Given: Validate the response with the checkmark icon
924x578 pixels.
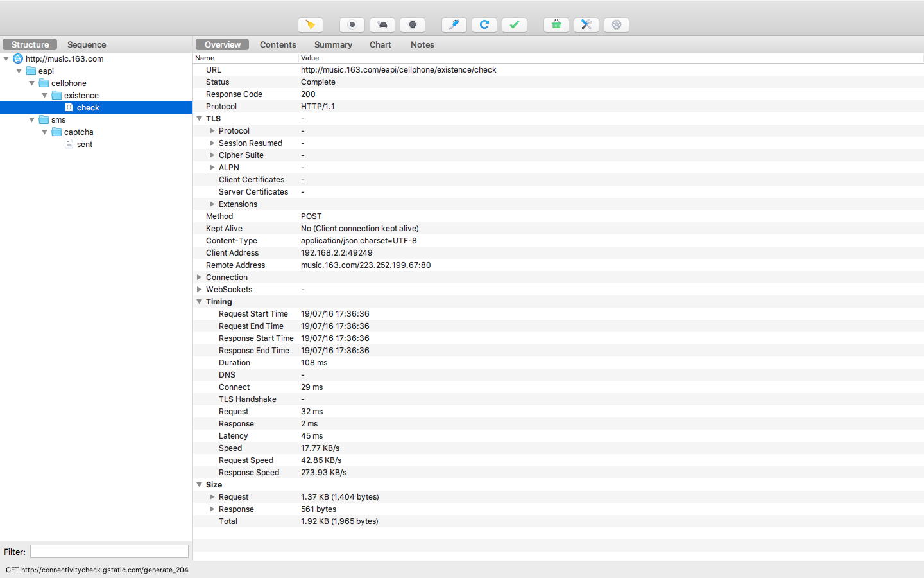Looking at the screenshot, I should (x=514, y=24).
